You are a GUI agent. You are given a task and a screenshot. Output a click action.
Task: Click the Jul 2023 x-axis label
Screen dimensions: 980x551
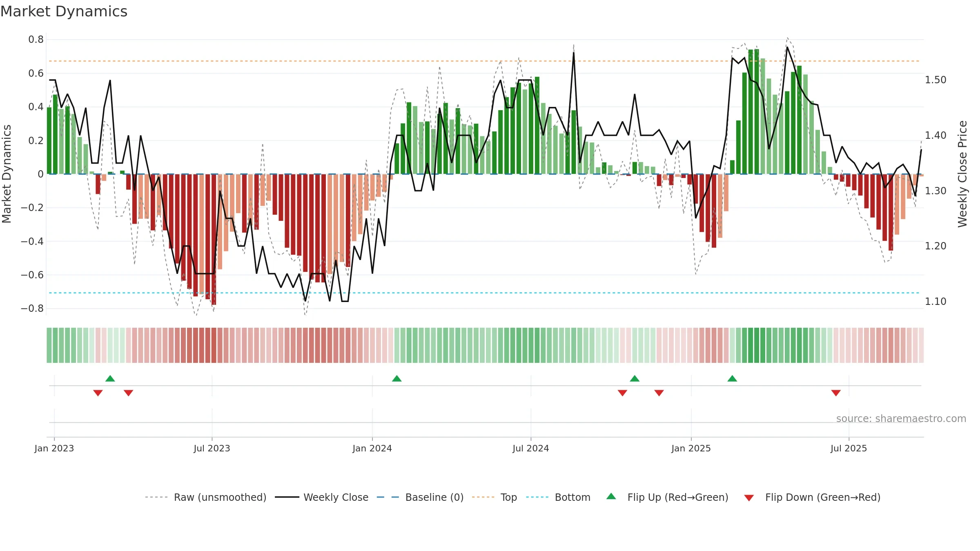212,448
